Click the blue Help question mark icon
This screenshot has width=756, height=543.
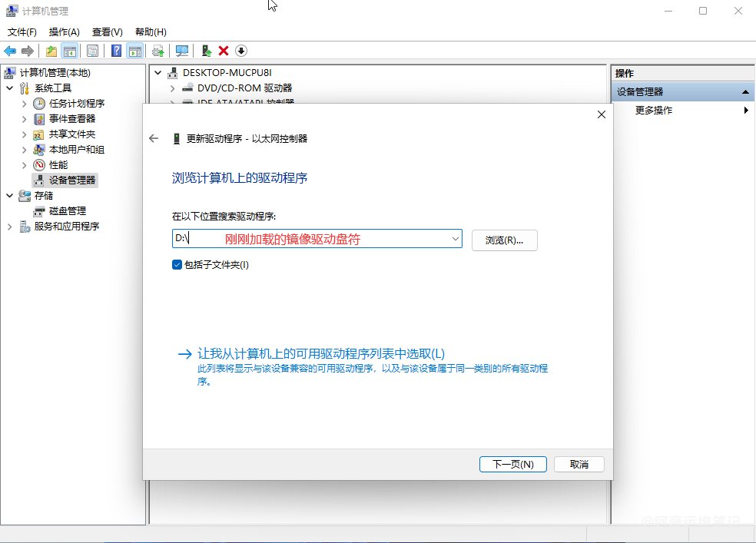116,51
